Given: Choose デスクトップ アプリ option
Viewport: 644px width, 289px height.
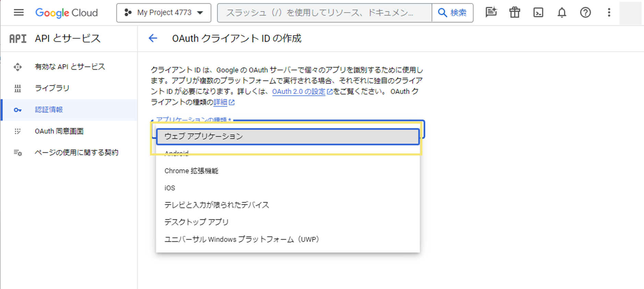Looking at the screenshot, I should (x=196, y=222).
